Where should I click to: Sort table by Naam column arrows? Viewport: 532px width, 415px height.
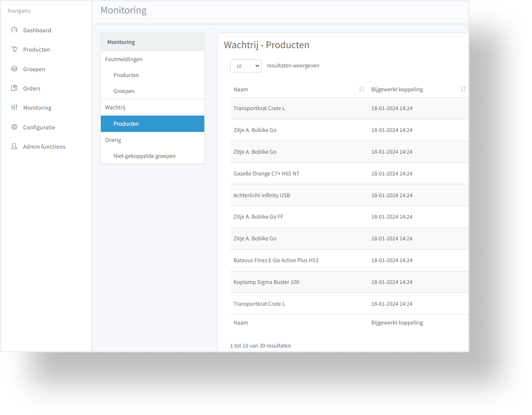coord(362,89)
